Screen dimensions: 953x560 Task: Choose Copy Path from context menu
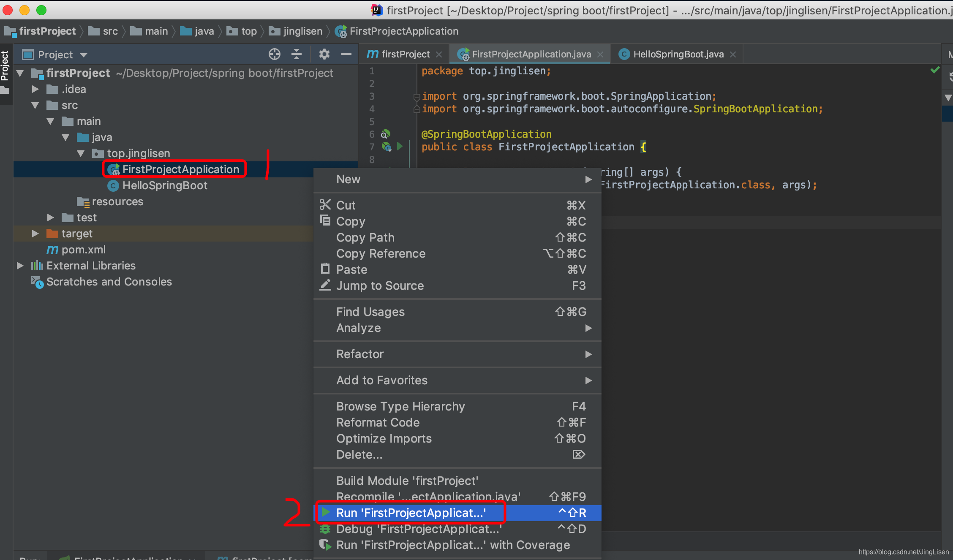(x=457, y=237)
